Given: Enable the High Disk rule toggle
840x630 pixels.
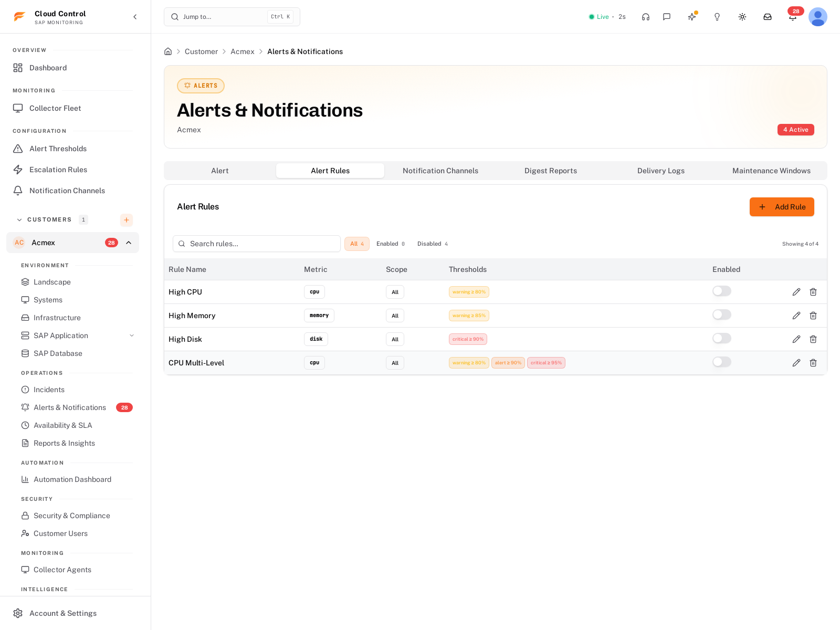Looking at the screenshot, I should point(722,338).
